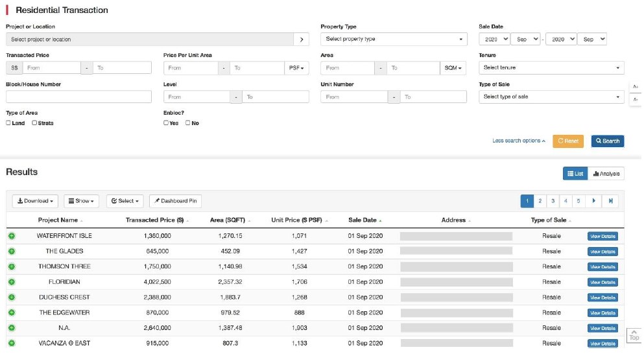Sort by Transacted Price column
Viewport: 644px width, 354px height.
157,220
